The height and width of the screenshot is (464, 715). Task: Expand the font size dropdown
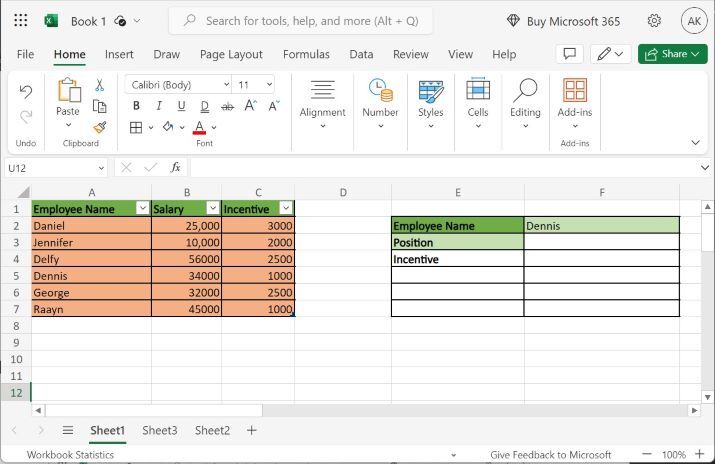tap(271, 85)
